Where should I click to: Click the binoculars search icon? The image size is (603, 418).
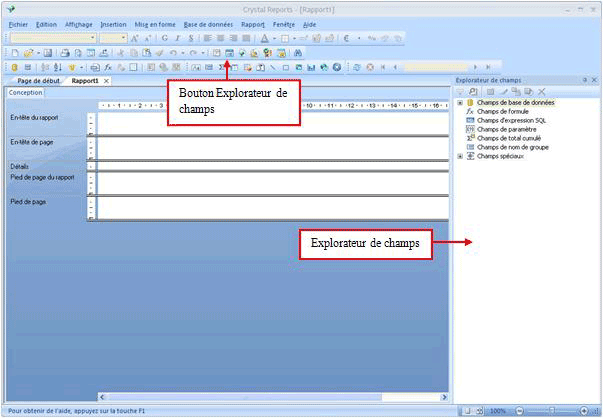pos(298,52)
